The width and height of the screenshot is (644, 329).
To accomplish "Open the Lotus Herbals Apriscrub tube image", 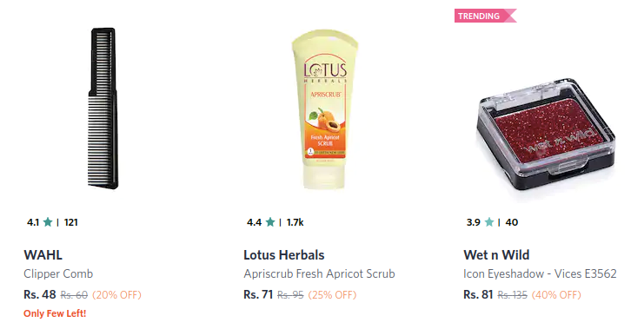I will pyautogui.click(x=325, y=110).
